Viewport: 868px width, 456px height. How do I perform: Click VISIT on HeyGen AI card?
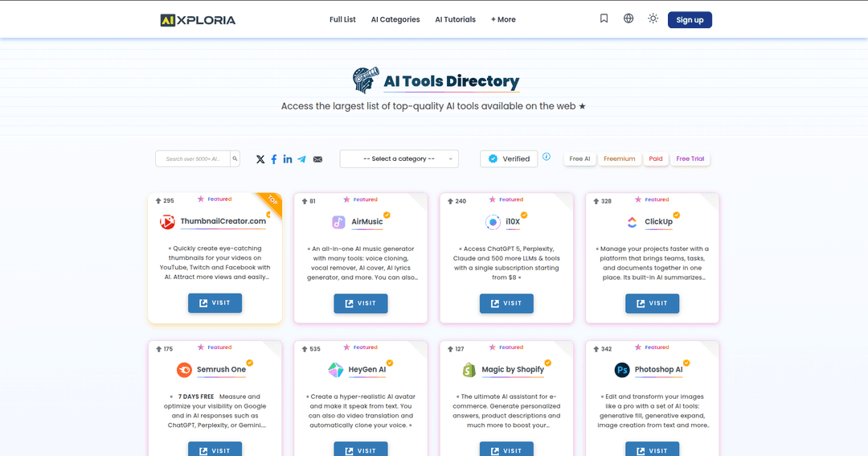point(361,450)
